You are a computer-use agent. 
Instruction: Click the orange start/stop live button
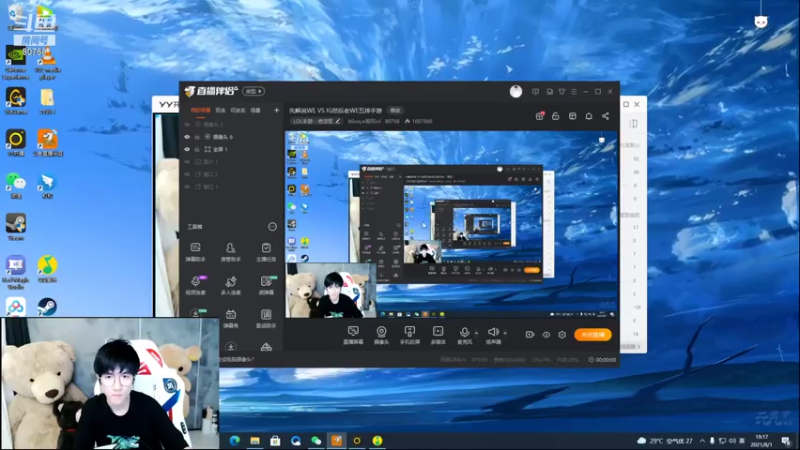pyautogui.click(x=593, y=335)
